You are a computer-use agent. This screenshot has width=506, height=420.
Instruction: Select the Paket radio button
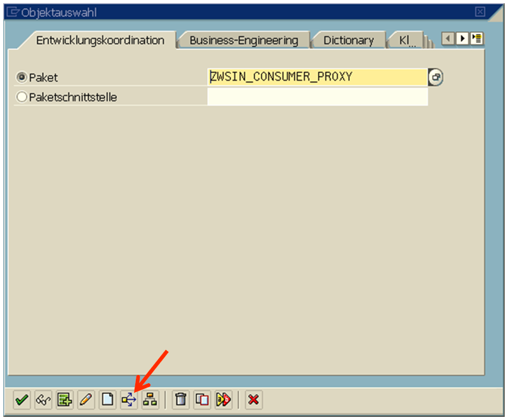22,77
